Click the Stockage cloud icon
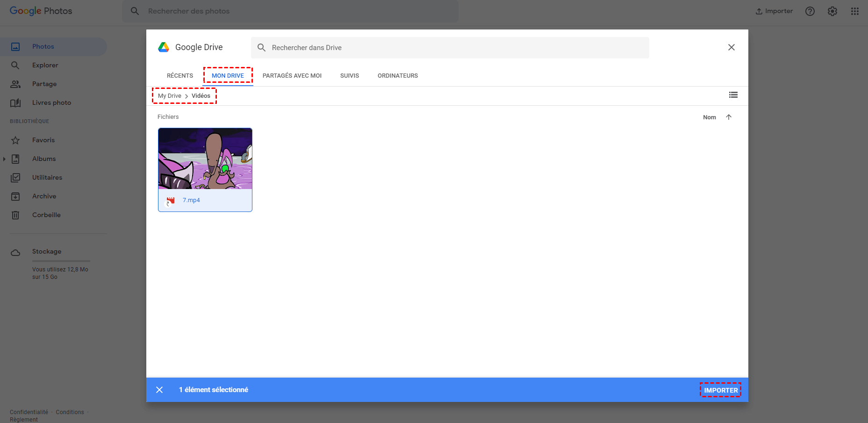 [x=15, y=253]
